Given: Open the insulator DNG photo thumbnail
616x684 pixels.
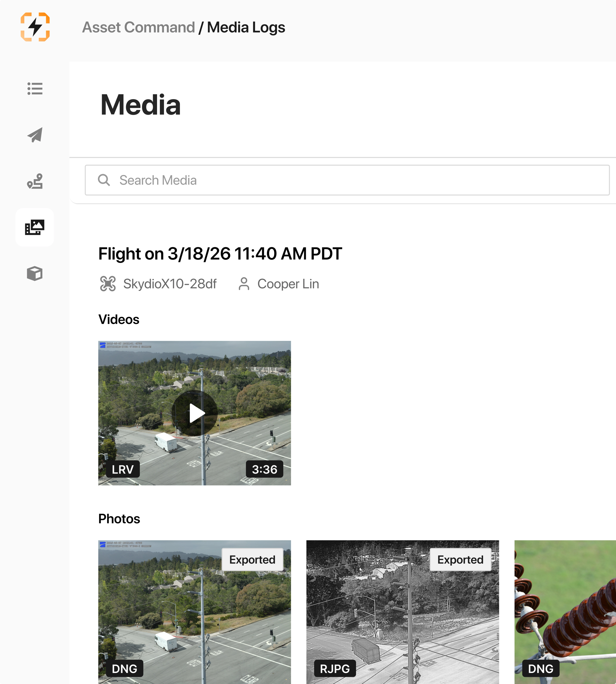Looking at the screenshot, I should [x=565, y=612].
